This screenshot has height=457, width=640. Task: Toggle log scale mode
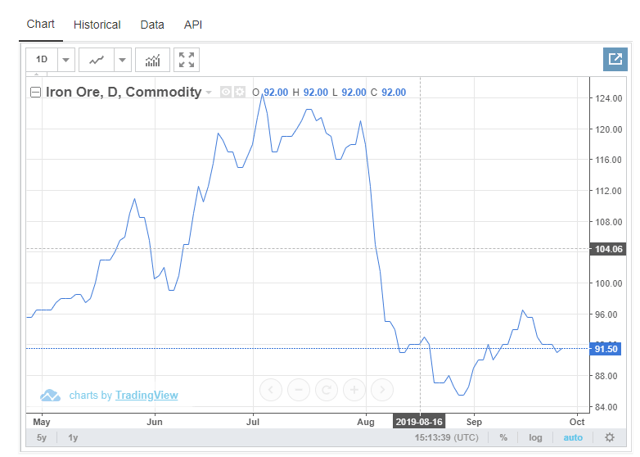point(536,438)
